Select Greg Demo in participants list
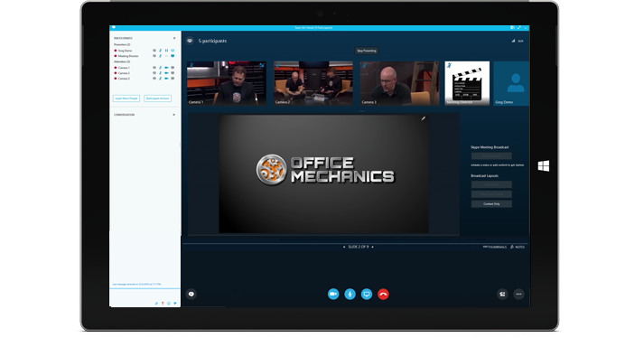This screenshot has width=644, height=338. point(125,51)
